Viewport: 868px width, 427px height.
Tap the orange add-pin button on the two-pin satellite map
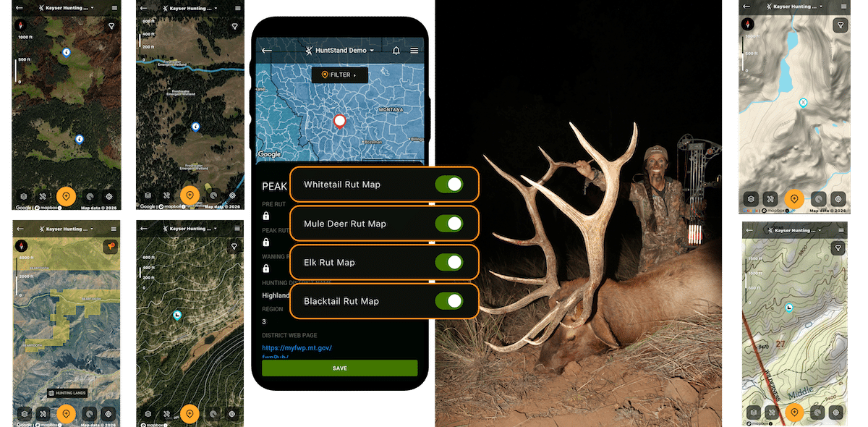66,196
